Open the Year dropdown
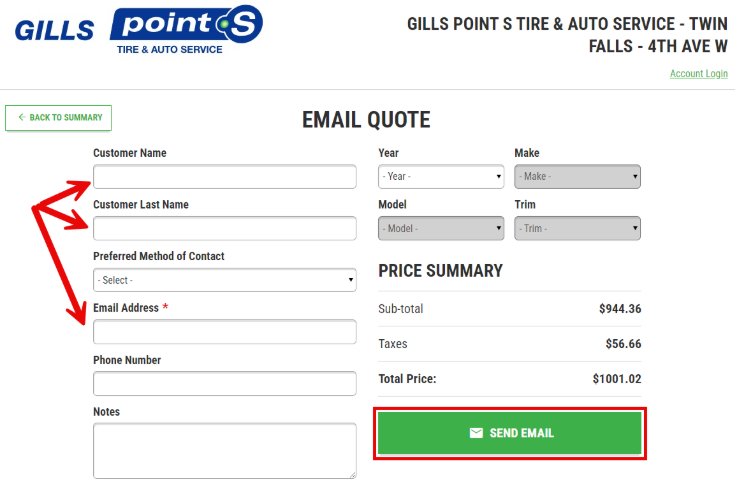735x480 pixels. pos(441,177)
